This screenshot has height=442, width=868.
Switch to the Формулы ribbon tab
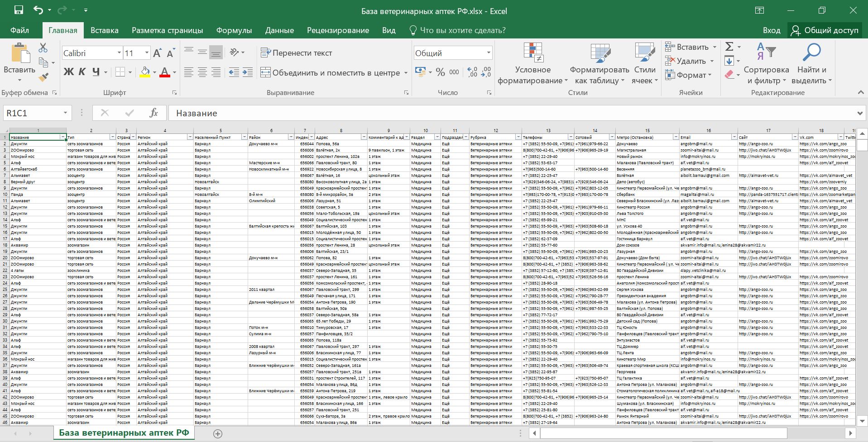234,30
